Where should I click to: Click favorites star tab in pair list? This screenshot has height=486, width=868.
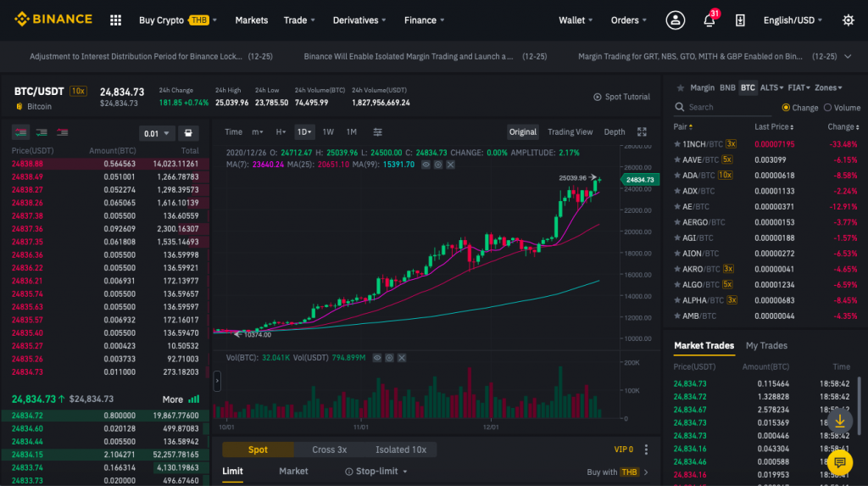(681, 87)
